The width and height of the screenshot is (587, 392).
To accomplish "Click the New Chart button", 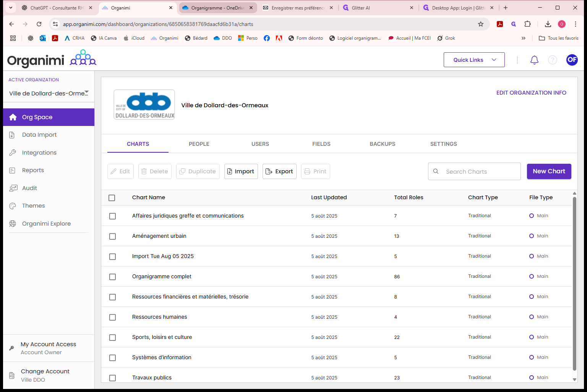I will 549,171.
